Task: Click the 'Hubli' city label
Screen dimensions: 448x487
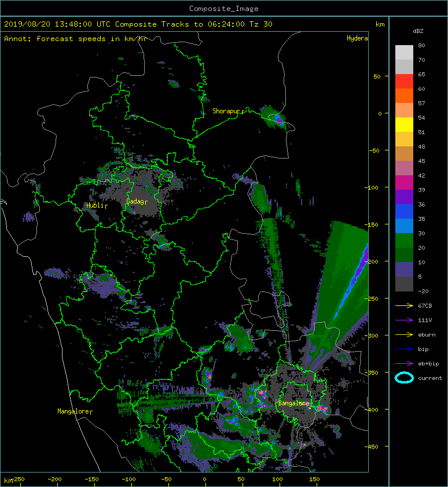Action: tap(95, 205)
